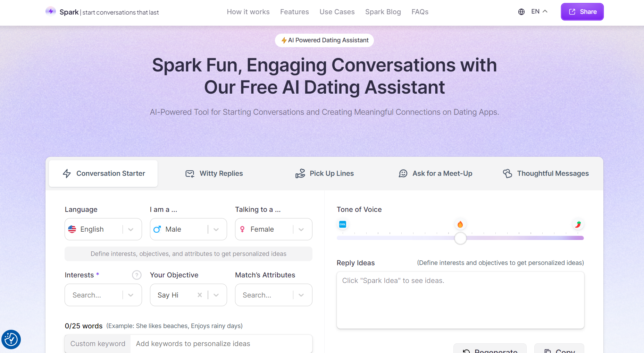Image resolution: width=644 pixels, height=353 pixels.
Task: Click the male symbol icon
Action: pos(157,229)
